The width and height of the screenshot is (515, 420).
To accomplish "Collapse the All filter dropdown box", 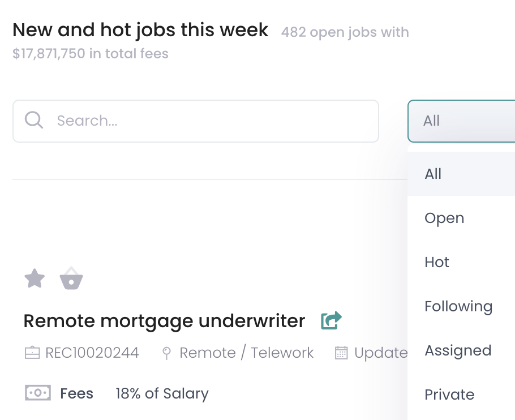I will 461,121.
